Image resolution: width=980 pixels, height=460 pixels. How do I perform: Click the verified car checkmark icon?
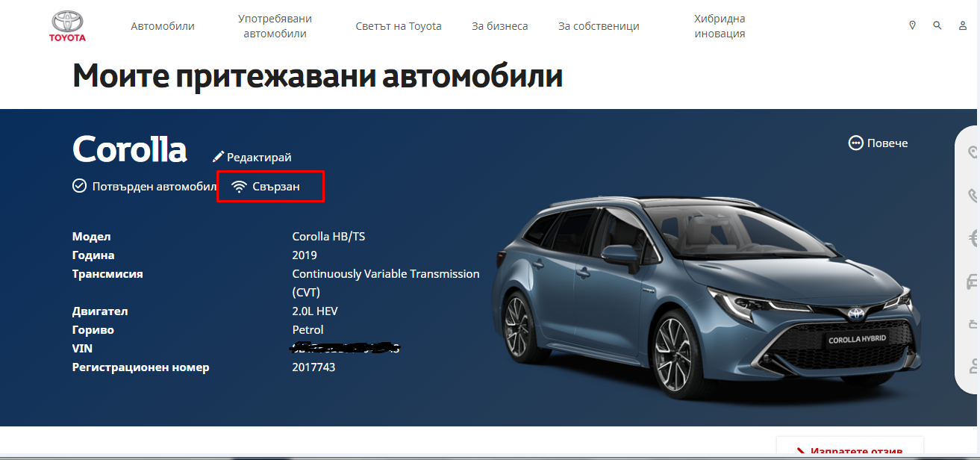(x=79, y=186)
